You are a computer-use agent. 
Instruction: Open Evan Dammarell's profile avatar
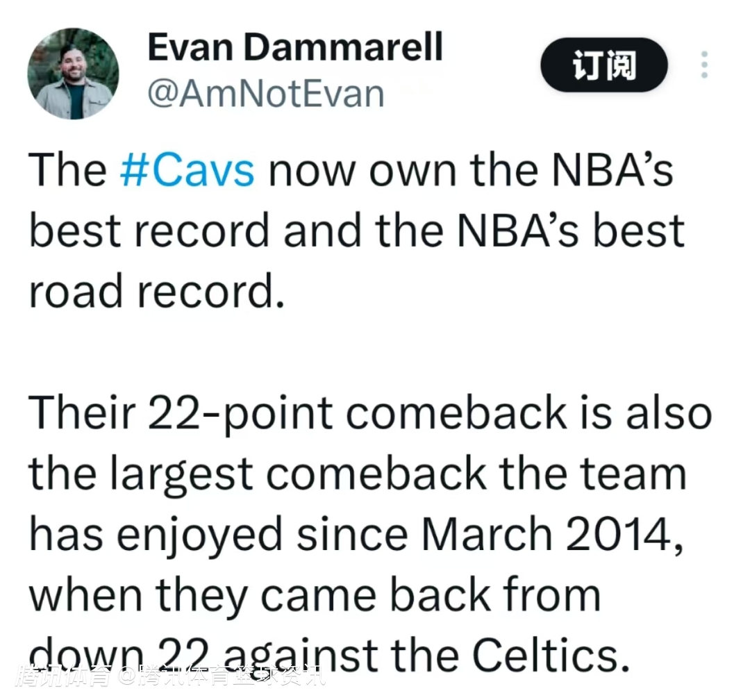click(73, 74)
